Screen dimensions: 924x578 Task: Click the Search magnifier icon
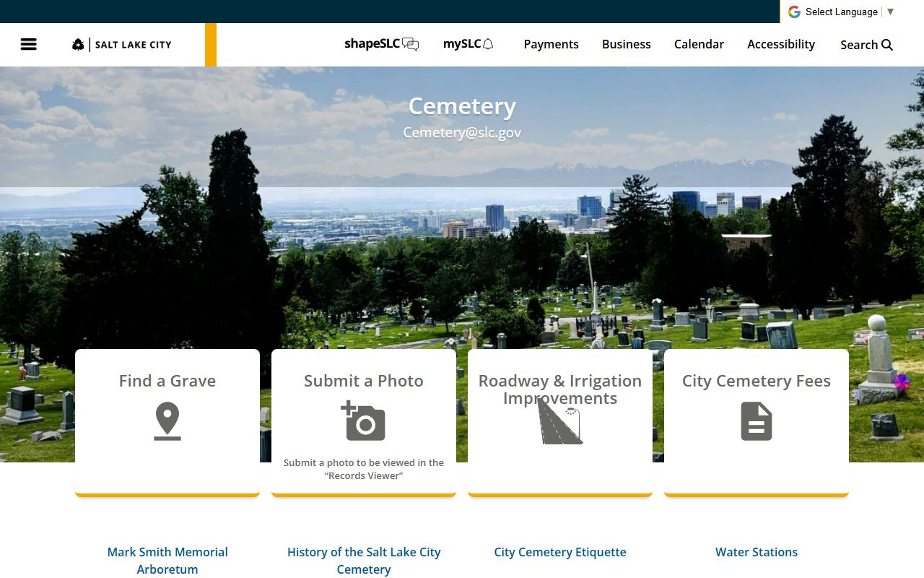click(x=887, y=45)
